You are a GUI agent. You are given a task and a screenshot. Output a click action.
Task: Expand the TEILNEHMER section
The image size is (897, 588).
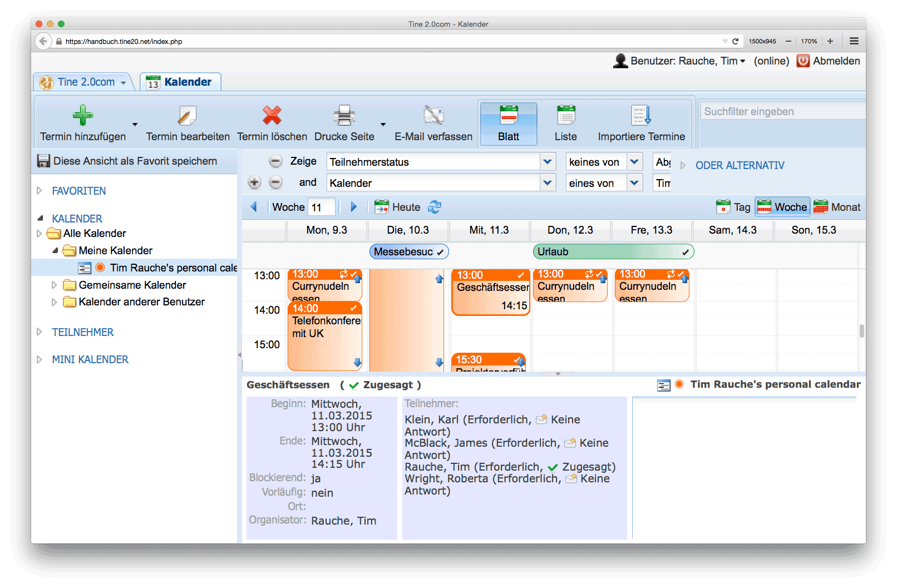click(40, 332)
